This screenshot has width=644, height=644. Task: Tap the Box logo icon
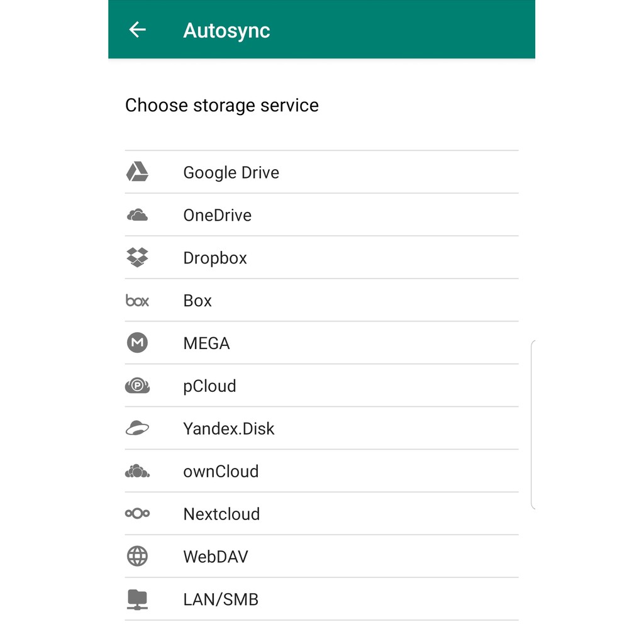point(137,300)
